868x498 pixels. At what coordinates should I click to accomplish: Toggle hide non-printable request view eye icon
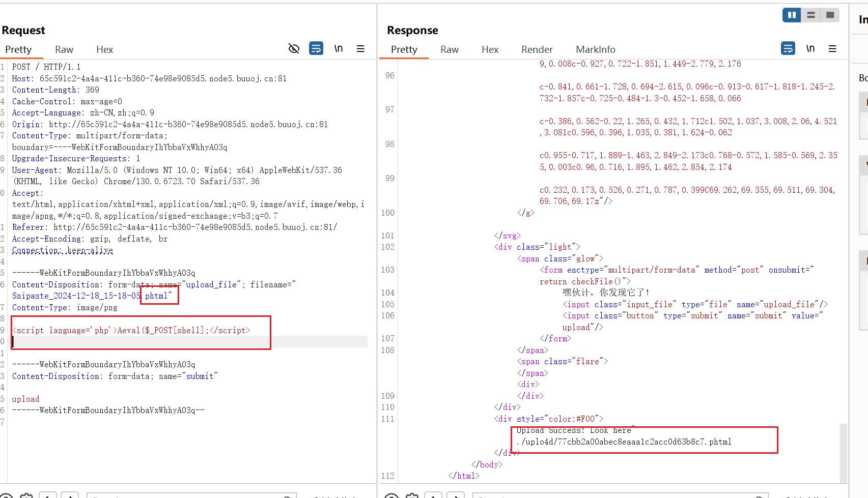(294, 49)
